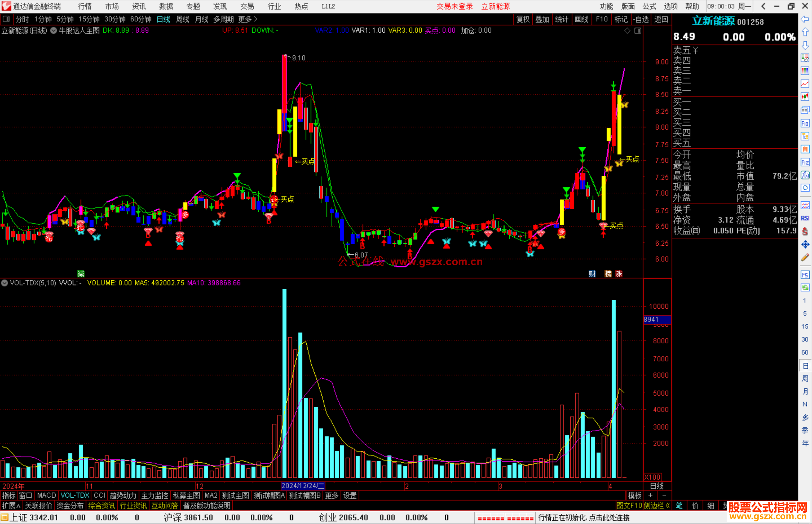
Task: Open the 公式 menu
Action: click(x=649, y=6)
